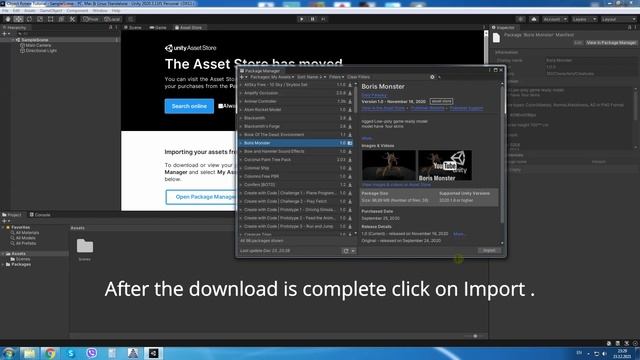Click download icon for Amplify Occlusion
Viewport: 640px width, 360px height.
point(350,93)
